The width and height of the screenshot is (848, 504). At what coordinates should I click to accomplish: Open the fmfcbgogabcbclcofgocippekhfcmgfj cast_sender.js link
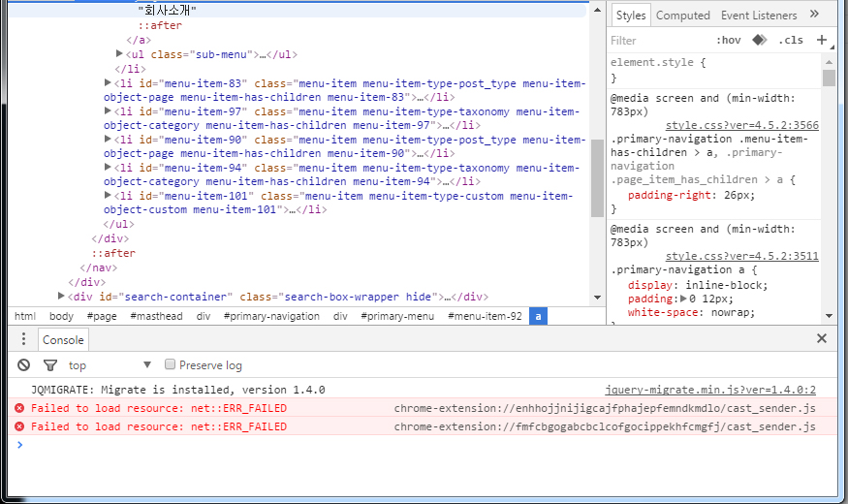click(x=605, y=426)
